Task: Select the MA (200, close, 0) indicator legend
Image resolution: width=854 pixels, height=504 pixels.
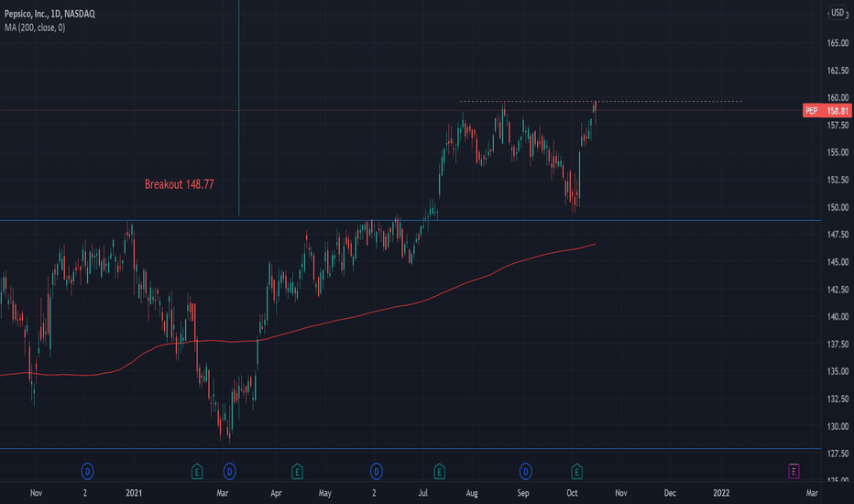Action: click(x=35, y=27)
